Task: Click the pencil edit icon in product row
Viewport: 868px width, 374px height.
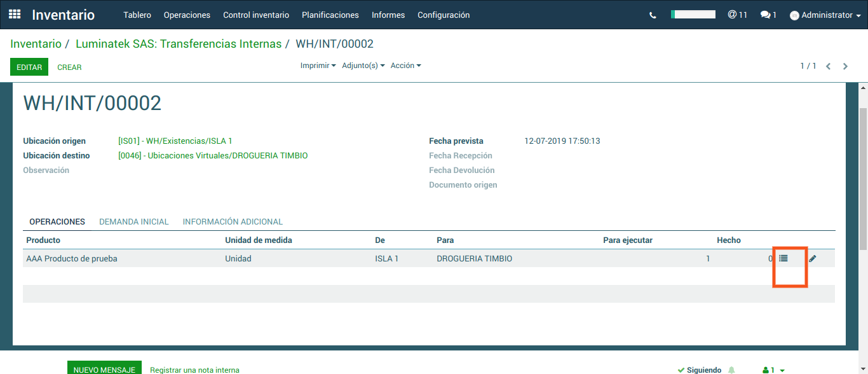Action: (813, 259)
